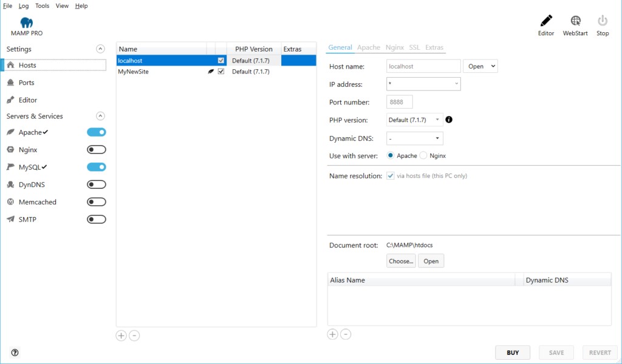Switch to the Extras tab
The width and height of the screenshot is (622, 364).
(x=434, y=47)
